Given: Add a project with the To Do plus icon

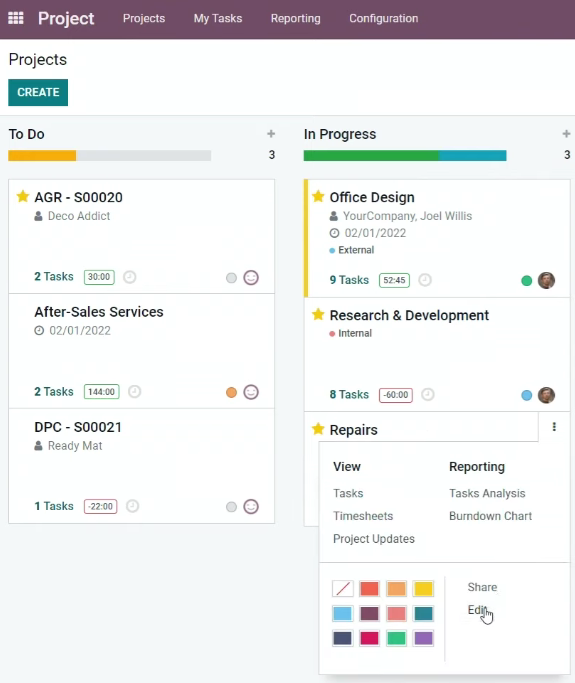Looking at the screenshot, I should [x=271, y=134].
